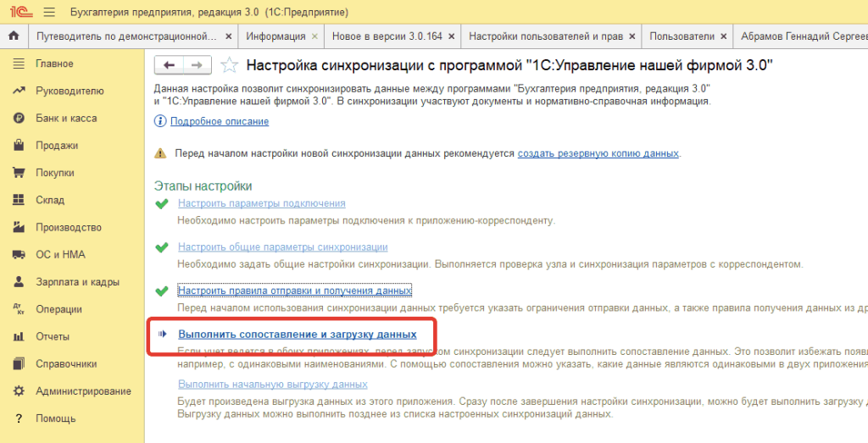The image size is (868, 443).
Task: Open the Руководителю section
Action: coord(70,91)
